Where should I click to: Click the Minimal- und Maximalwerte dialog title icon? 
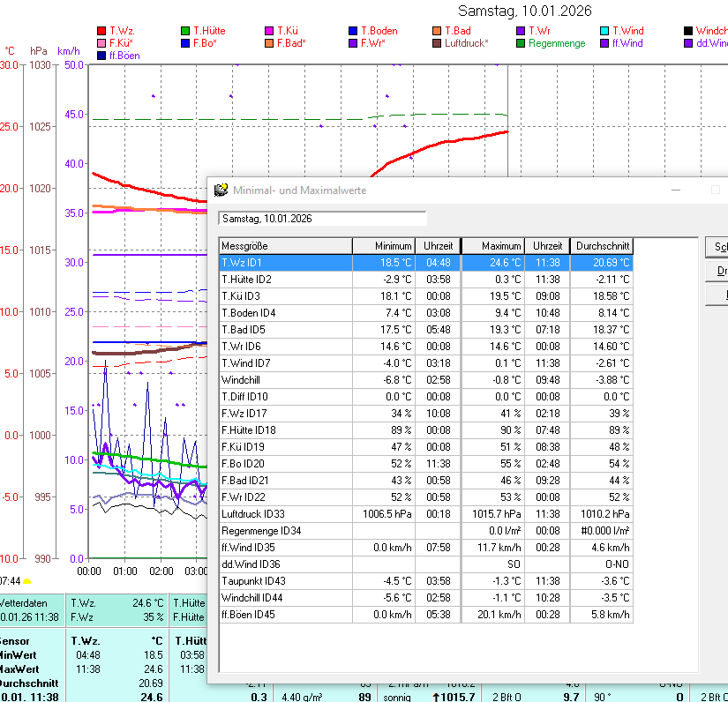click(221, 190)
